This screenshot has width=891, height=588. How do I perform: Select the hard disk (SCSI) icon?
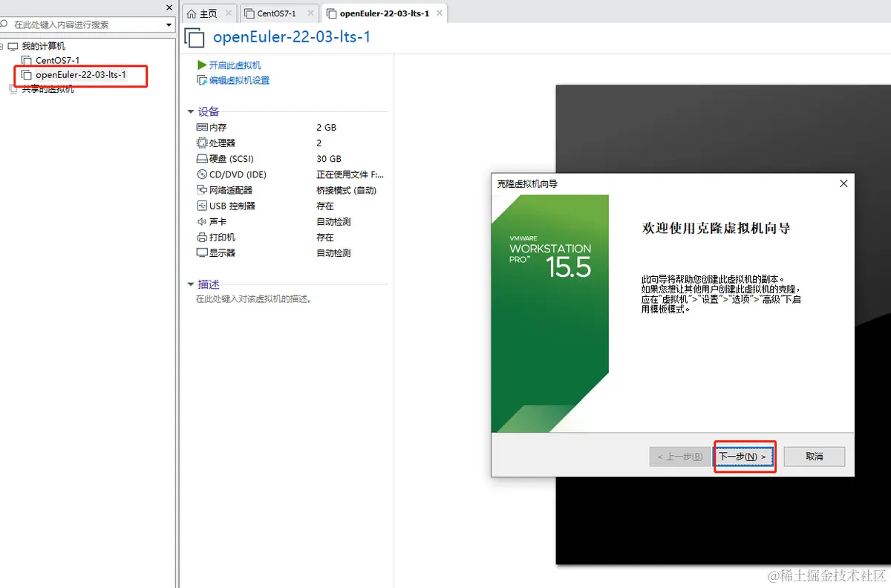coord(202,159)
